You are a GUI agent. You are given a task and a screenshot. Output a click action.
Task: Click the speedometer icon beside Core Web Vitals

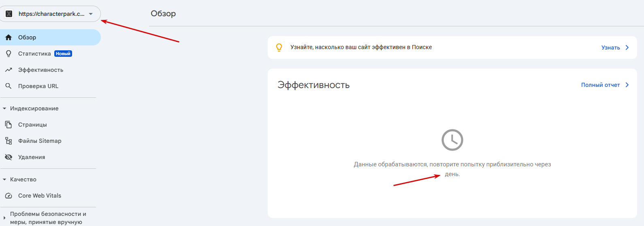point(9,196)
